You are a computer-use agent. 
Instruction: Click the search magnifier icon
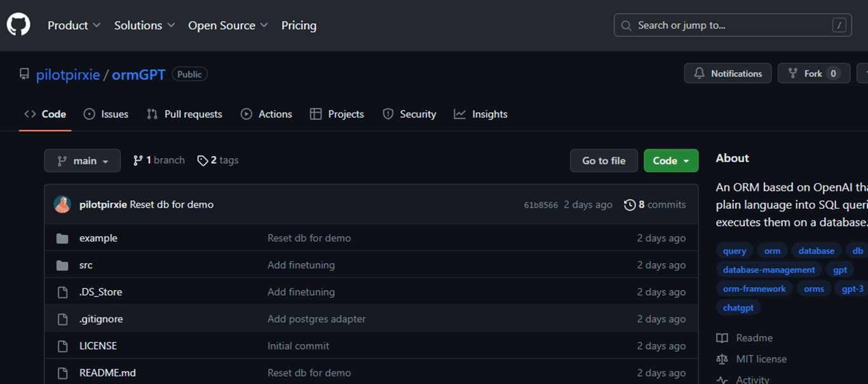[x=627, y=25]
